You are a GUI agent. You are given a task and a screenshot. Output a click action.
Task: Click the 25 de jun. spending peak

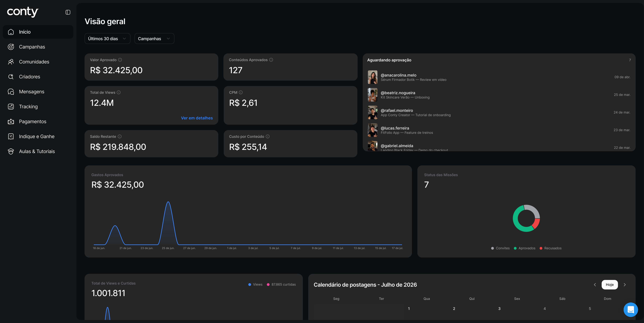(x=168, y=202)
